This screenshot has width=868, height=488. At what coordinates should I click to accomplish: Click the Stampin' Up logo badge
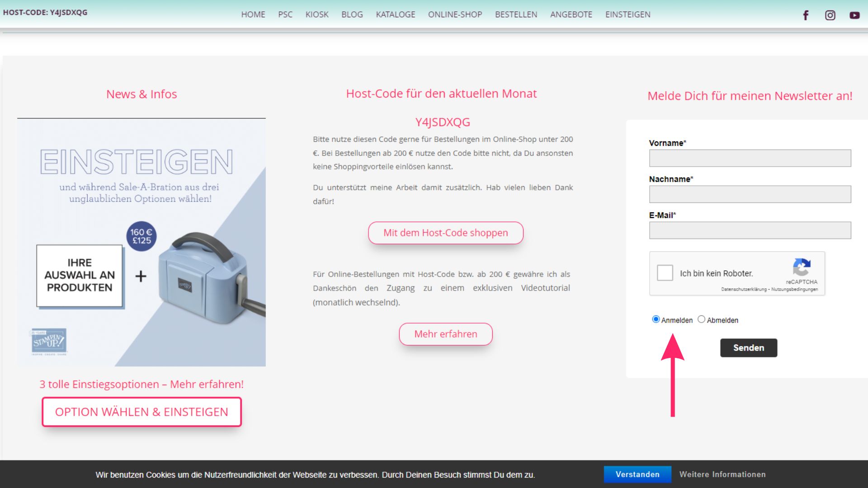(x=49, y=341)
